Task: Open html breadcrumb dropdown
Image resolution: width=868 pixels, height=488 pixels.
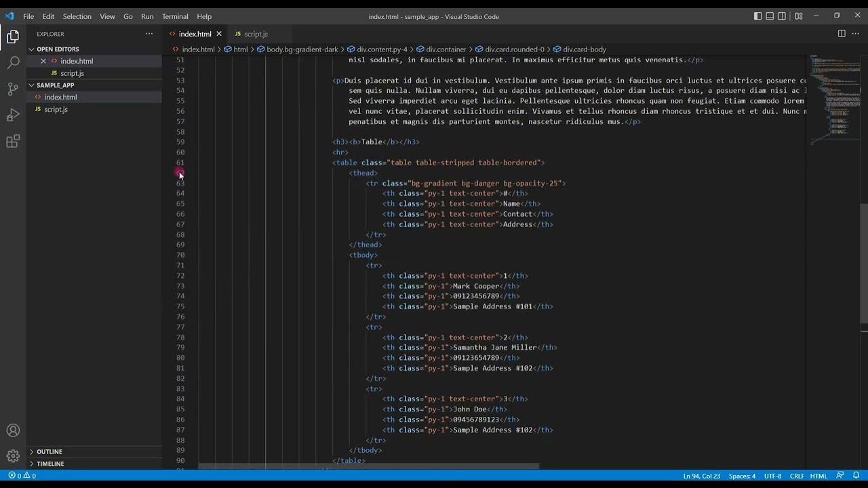Action: (236, 49)
